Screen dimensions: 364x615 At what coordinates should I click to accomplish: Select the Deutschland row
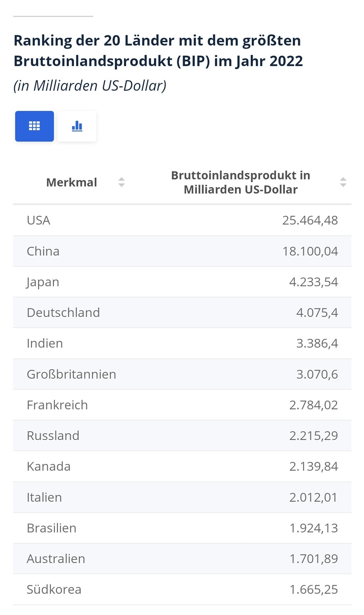pyautogui.click(x=182, y=313)
